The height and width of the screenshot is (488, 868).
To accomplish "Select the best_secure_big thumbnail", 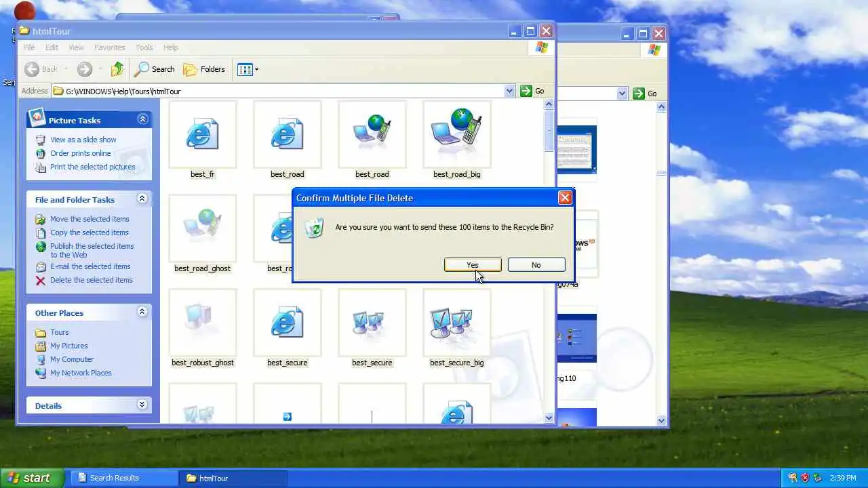I will (456, 323).
